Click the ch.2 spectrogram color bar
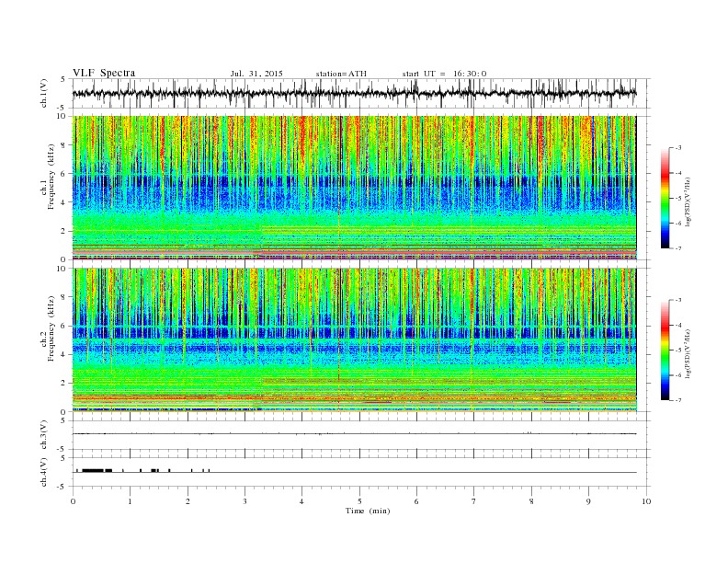Screen dimensions: 728x563 click(665, 350)
